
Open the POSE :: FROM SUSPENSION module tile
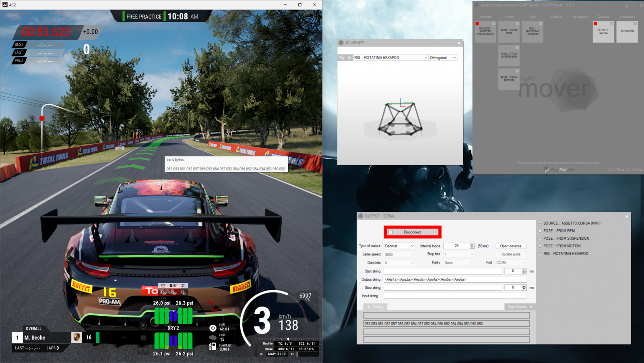click(509, 56)
